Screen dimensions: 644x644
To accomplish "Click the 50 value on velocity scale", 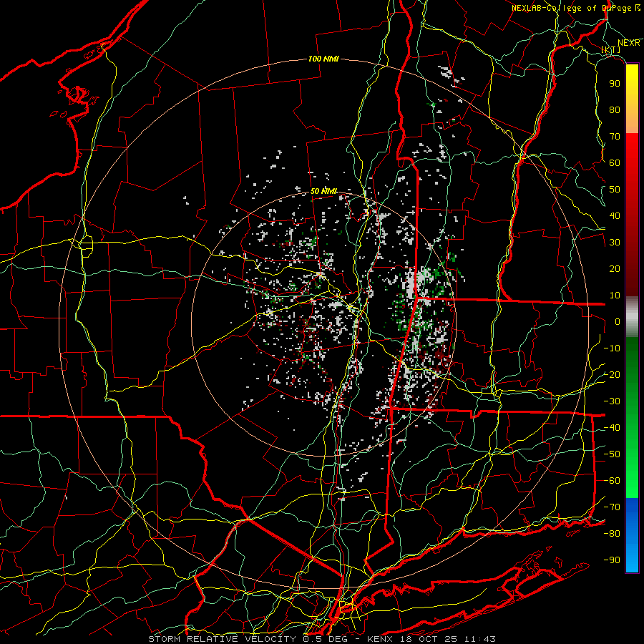I will pyautogui.click(x=615, y=190).
